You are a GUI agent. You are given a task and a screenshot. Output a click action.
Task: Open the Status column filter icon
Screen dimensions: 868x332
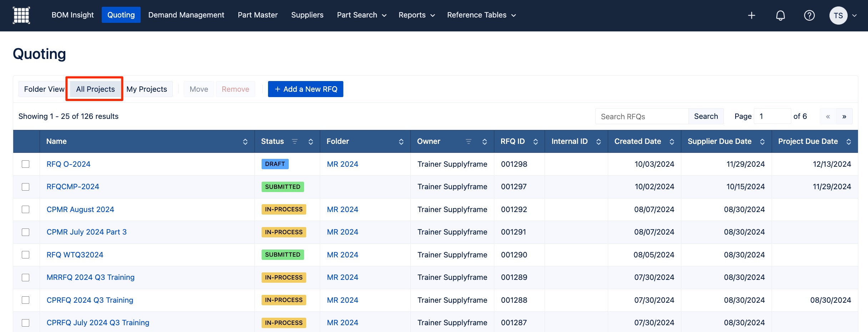click(295, 141)
